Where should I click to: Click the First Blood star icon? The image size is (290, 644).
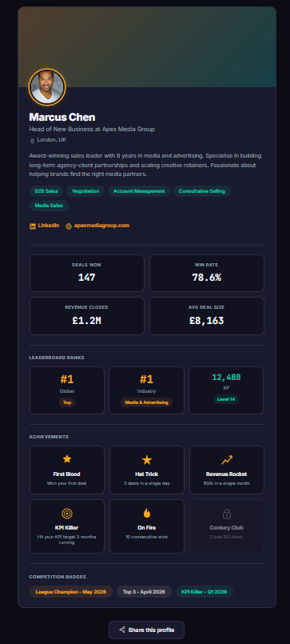pos(67,459)
